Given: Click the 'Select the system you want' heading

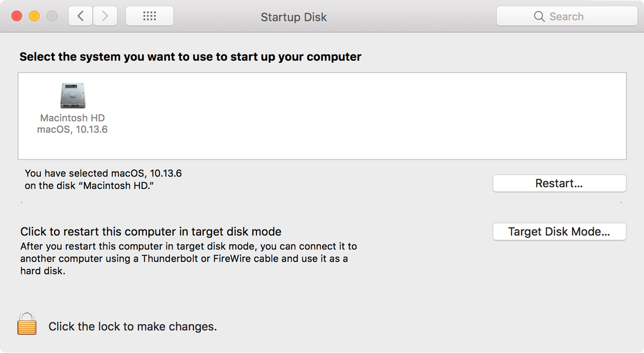Looking at the screenshot, I should click(x=190, y=57).
